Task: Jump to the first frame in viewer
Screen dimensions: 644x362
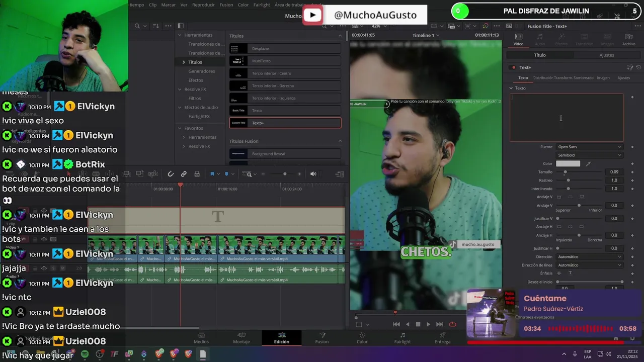Action: pos(396,324)
